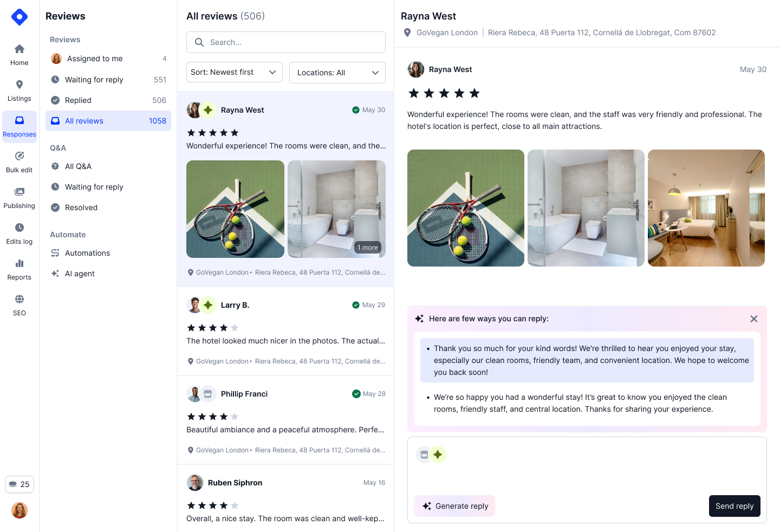Image resolution: width=780 pixels, height=532 pixels.
Task: Expand the Sort: Newest first dropdown
Action: pos(235,72)
